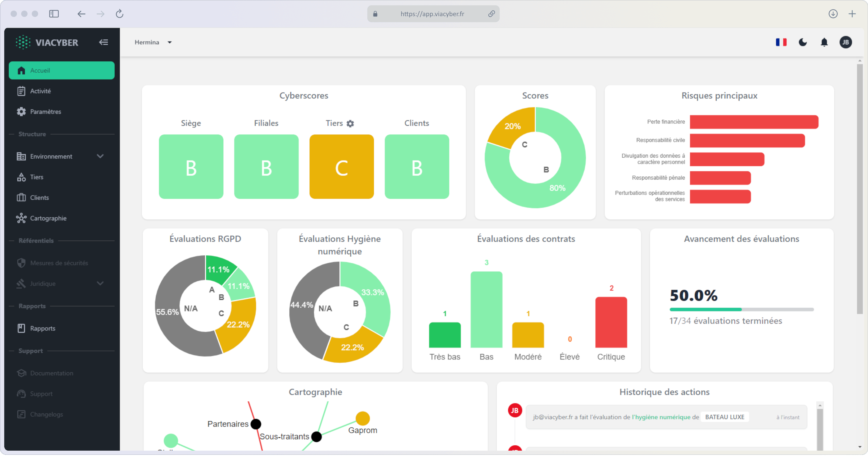Image resolution: width=868 pixels, height=457 pixels.
Task: Click the Gaprom node in Cartographie
Action: pos(363,419)
